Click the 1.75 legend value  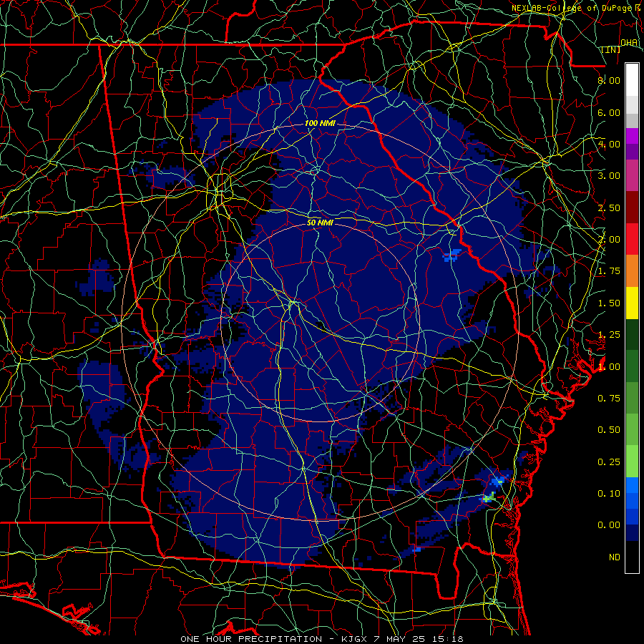[609, 271]
